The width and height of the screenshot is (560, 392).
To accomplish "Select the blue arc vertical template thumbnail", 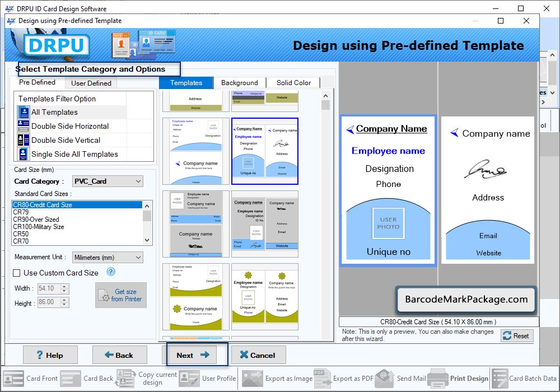I will pos(265,151).
